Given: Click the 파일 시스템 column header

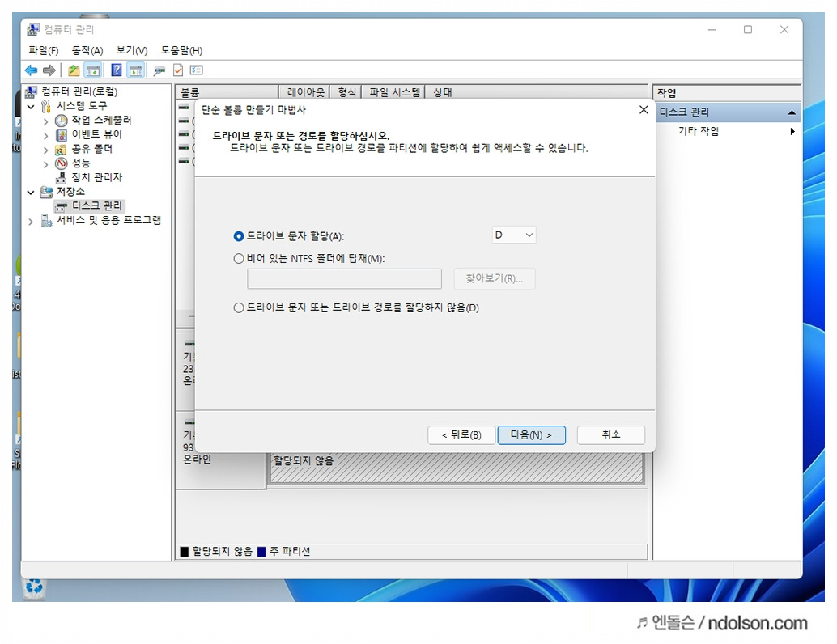Looking at the screenshot, I should point(394,92).
